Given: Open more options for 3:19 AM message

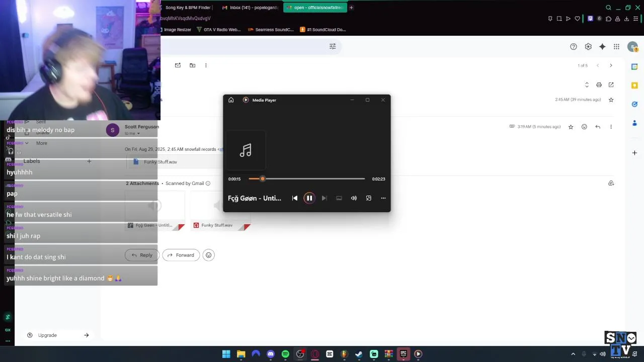Looking at the screenshot, I should coord(611,127).
